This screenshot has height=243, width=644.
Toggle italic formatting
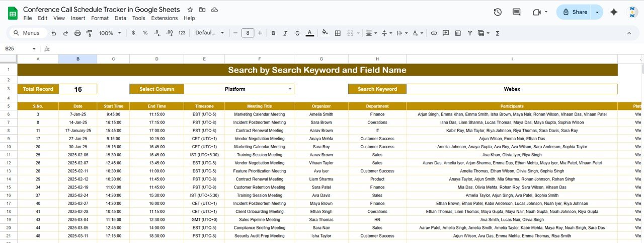point(285,33)
